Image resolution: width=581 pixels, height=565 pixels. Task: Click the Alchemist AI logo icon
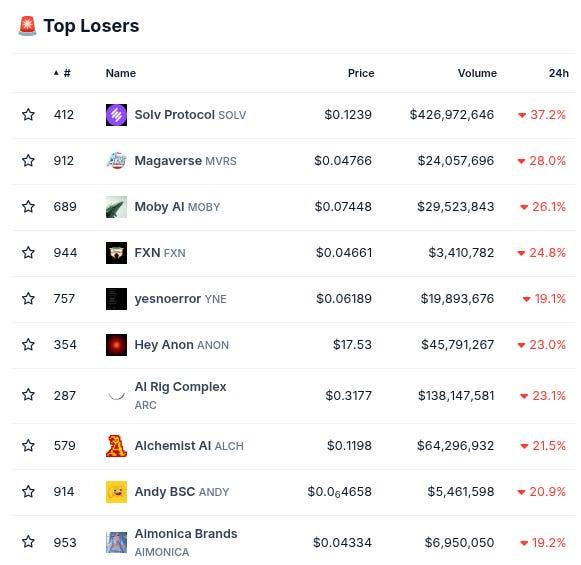coord(116,446)
